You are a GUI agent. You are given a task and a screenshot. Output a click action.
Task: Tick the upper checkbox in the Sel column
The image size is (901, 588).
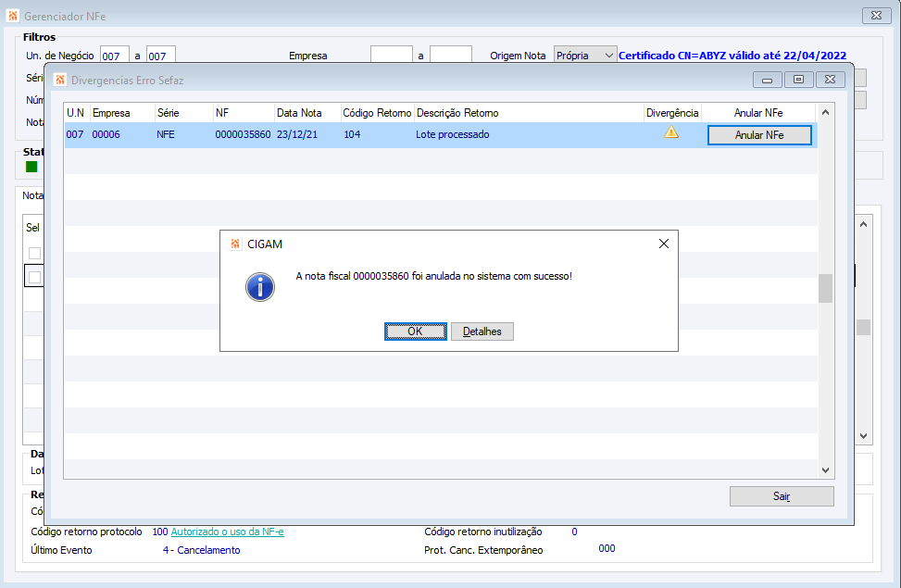(x=34, y=253)
